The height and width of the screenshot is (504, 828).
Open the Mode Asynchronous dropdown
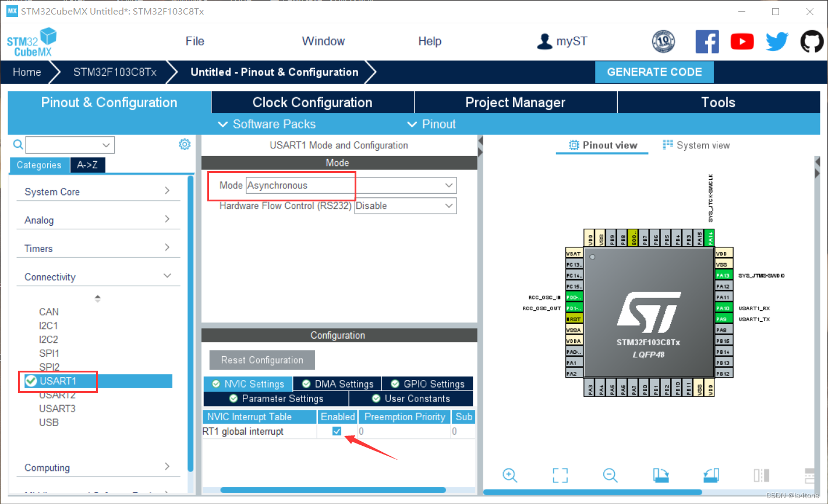tap(448, 185)
